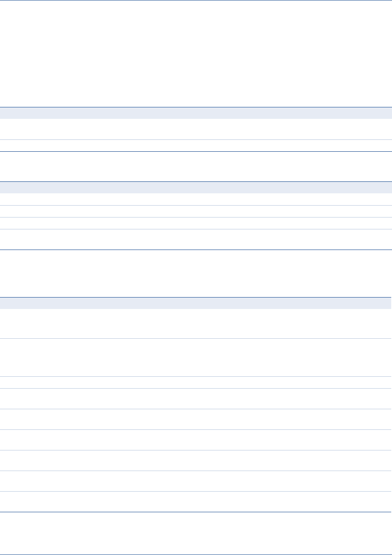Screen dimensions: 392x555
Task: Select the second body row of the middle table
Action: click(196, 211)
